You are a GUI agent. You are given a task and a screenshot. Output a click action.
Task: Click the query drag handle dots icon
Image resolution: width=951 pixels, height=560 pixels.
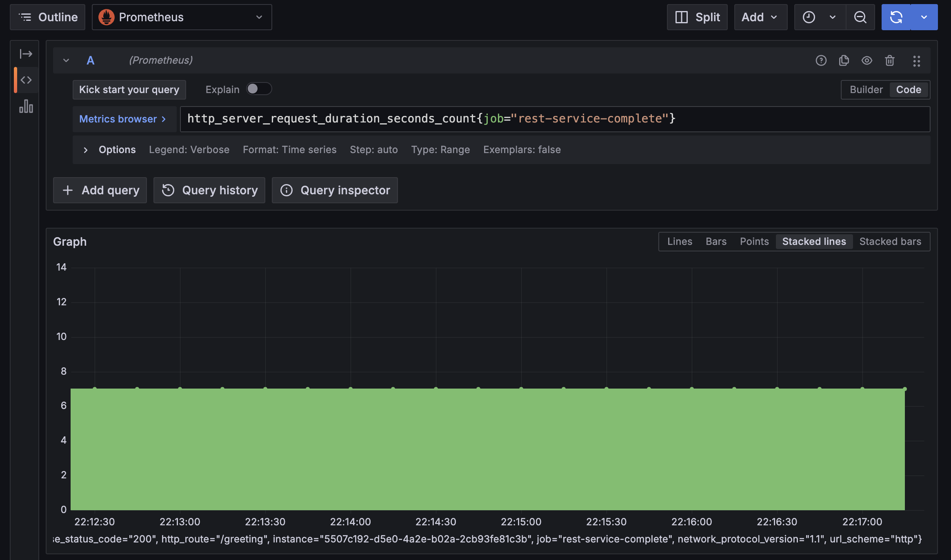pyautogui.click(x=917, y=61)
